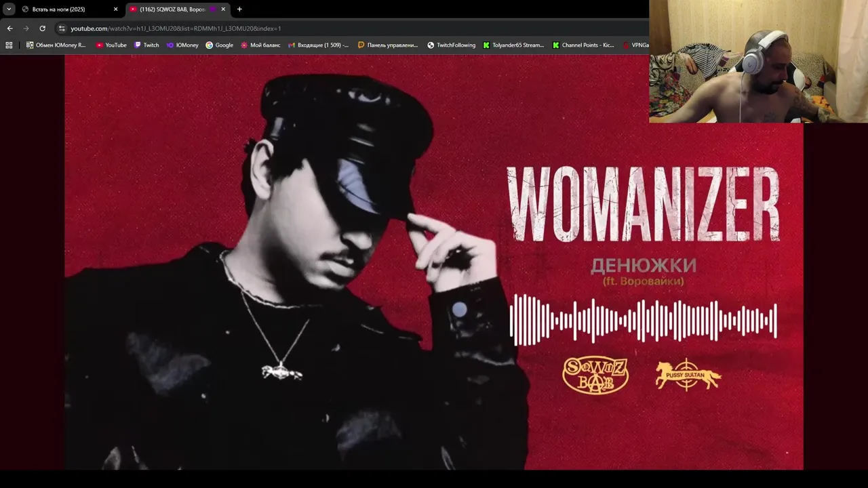Open the 'Панель управлени...' bookmark
The height and width of the screenshot is (488, 868).
click(x=388, y=45)
